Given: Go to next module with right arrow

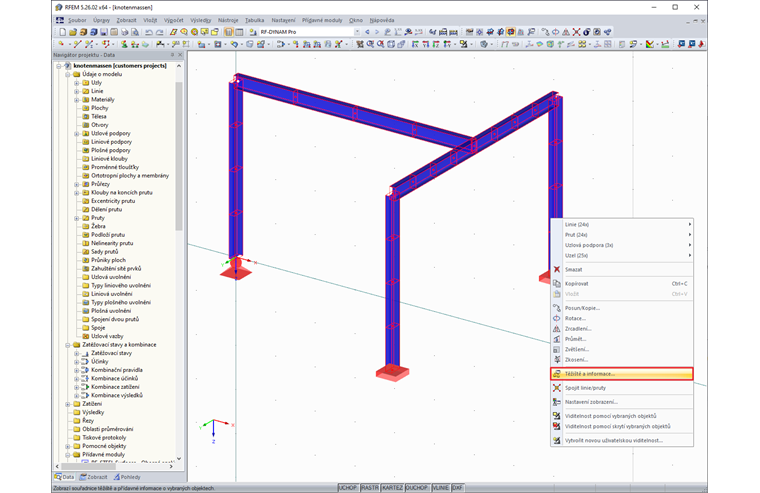Looking at the screenshot, I should coord(377,32).
